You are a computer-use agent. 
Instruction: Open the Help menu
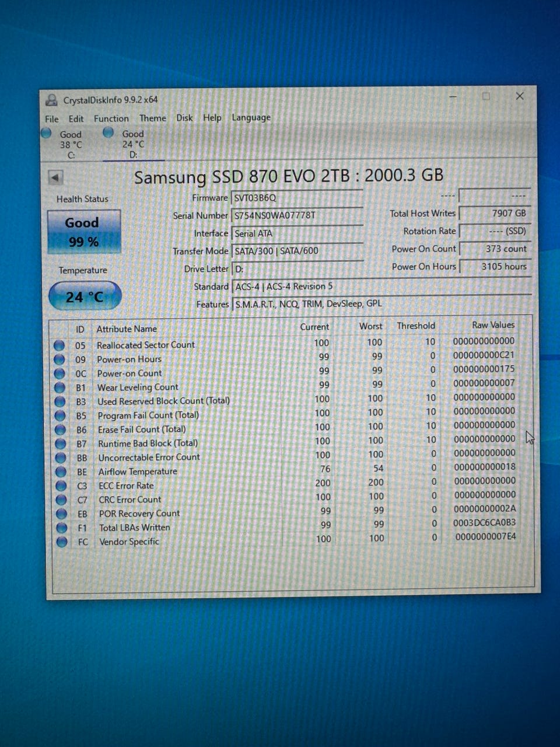click(x=212, y=117)
